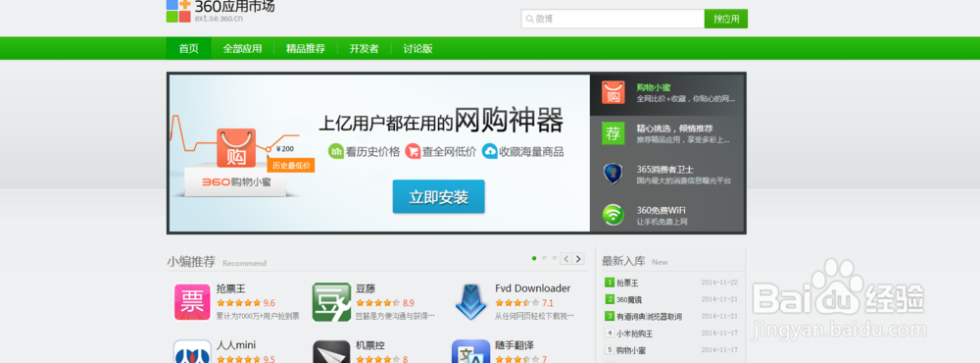The image size is (980, 363).
Task: Click the large shopping bag graphic in banner
Action: click(236, 148)
